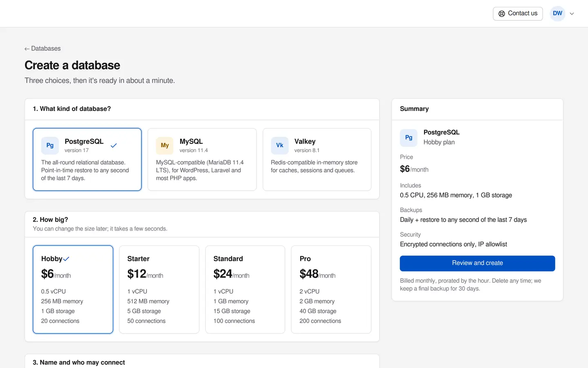
Task: Open the Contact us button
Action: (518, 13)
